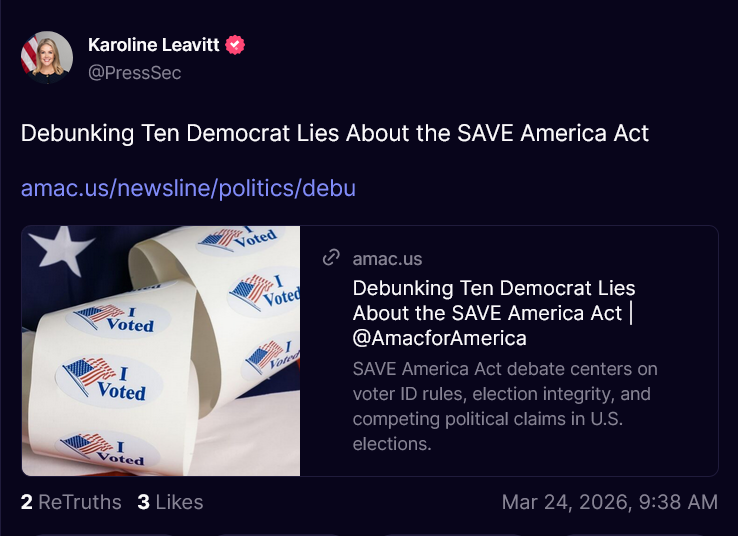Click the word "Likes" under the card
Viewport: 738px width, 536px height.
(178, 502)
